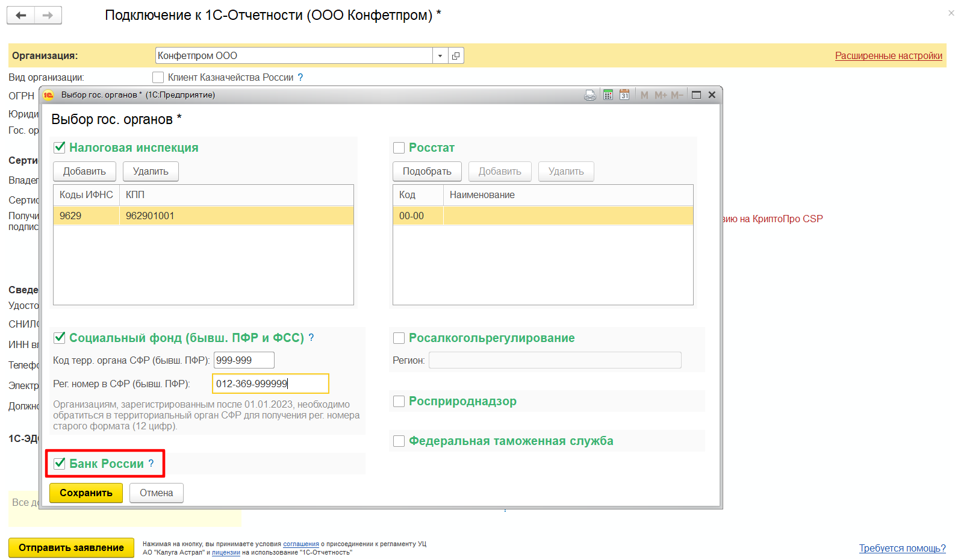Click Подобрать button under Росстат
Screen dimensions: 955x560
[427, 172]
